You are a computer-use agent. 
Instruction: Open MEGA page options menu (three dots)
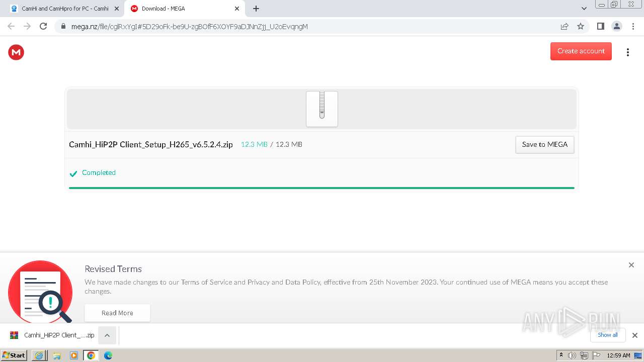click(627, 52)
